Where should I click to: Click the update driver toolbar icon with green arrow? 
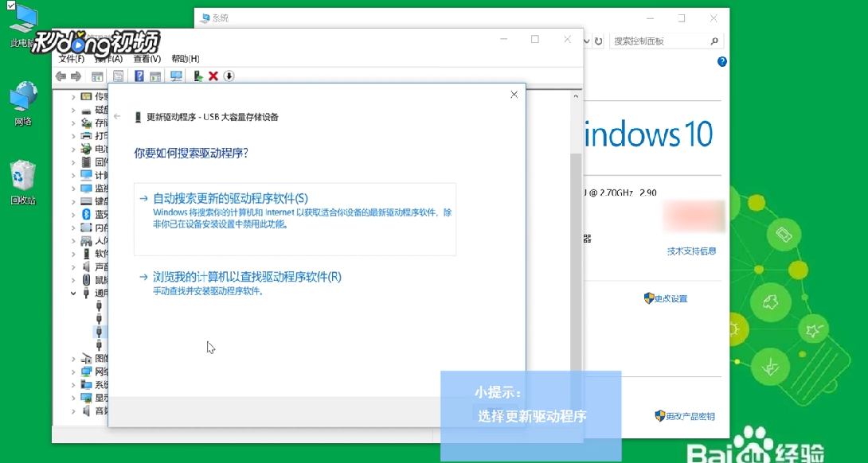point(198,76)
